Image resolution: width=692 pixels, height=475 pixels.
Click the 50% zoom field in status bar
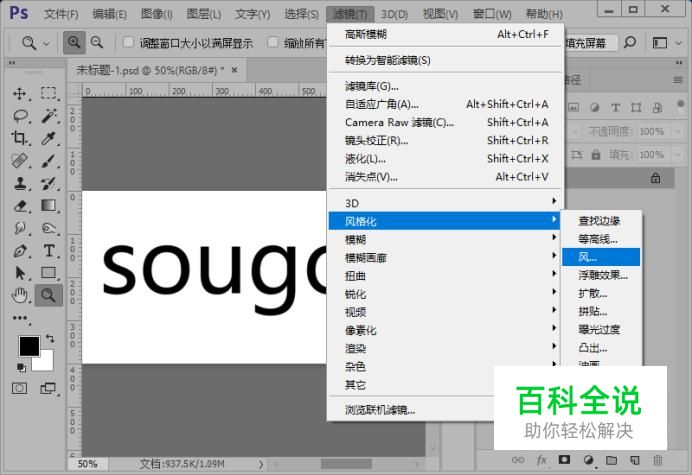[x=87, y=464]
